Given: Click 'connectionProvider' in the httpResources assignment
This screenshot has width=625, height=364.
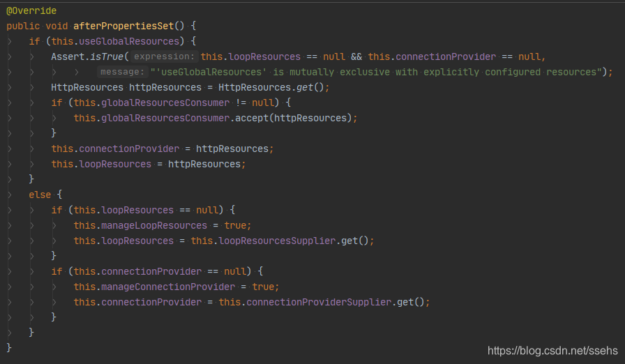Looking at the screenshot, I should coord(129,149).
